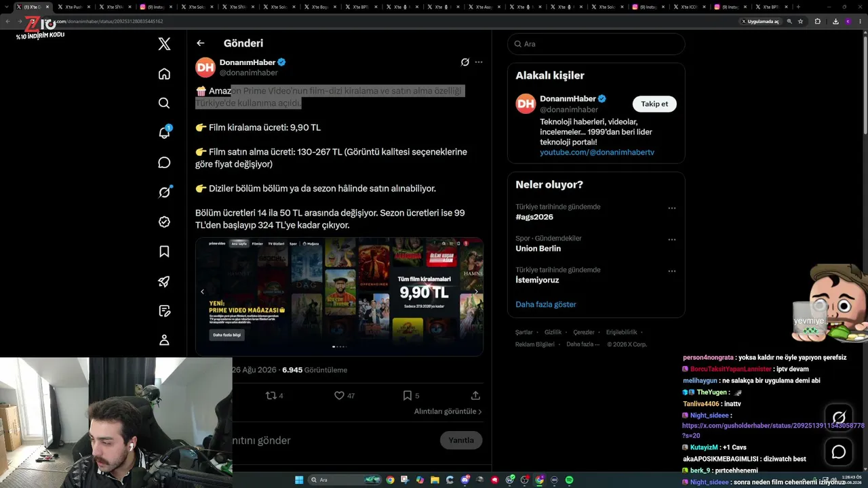Click DonanımHaber avatar in Alakalı kişiler
Image resolution: width=868 pixels, height=488 pixels.
(526, 104)
